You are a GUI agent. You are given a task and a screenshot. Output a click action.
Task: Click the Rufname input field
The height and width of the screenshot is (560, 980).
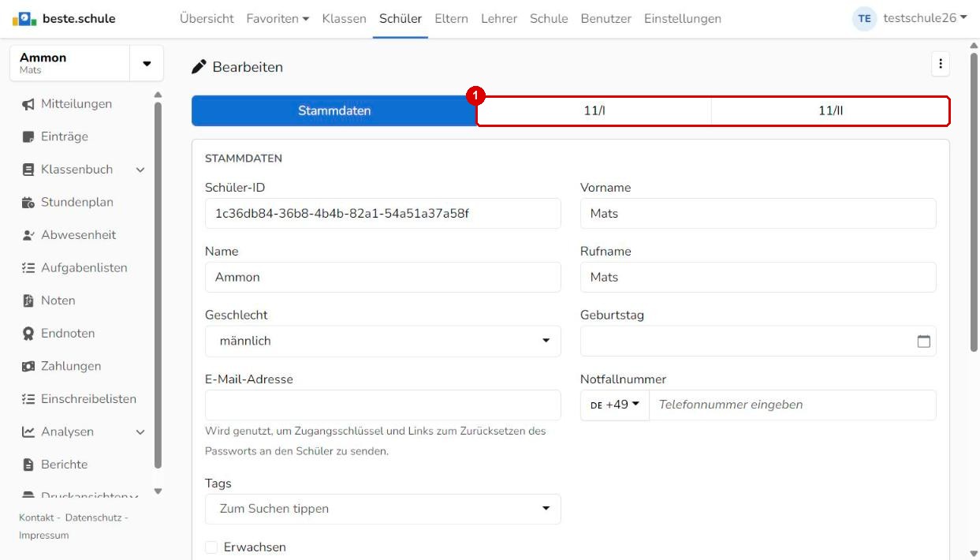point(758,277)
